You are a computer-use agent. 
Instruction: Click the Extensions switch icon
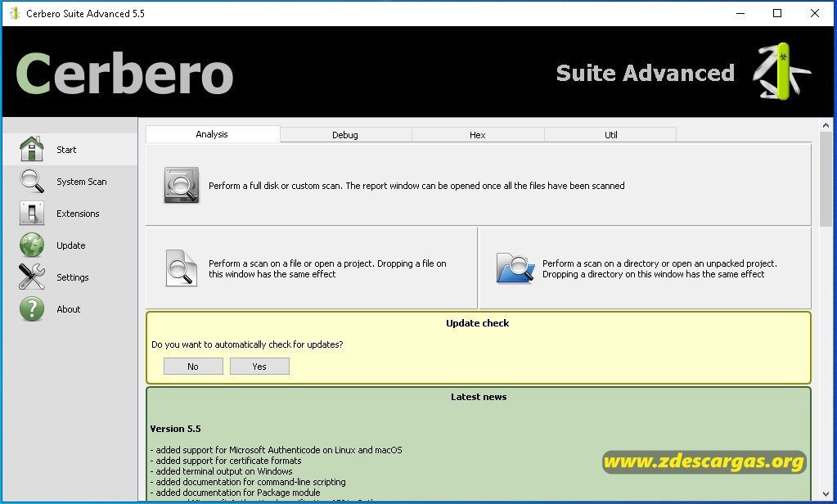[x=31, y=213]
